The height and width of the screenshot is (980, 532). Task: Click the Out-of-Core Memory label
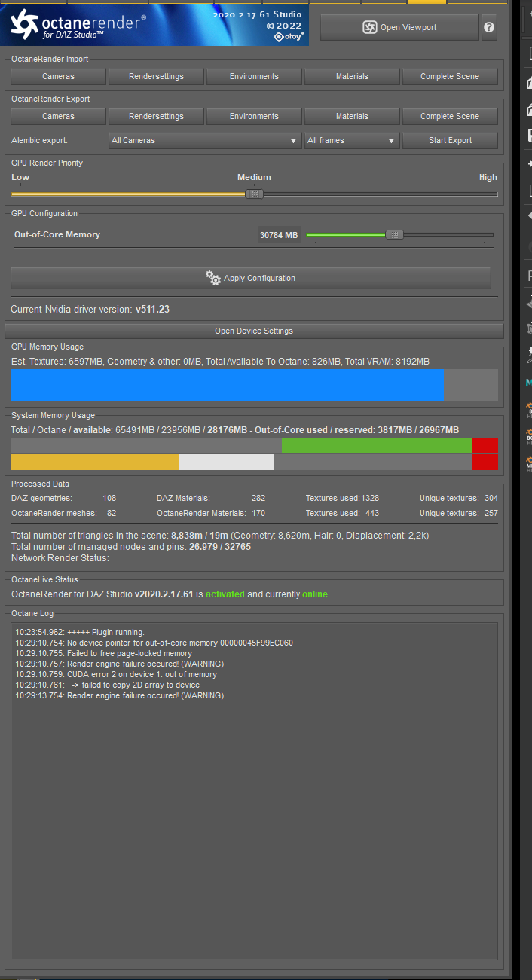point(57,234)
